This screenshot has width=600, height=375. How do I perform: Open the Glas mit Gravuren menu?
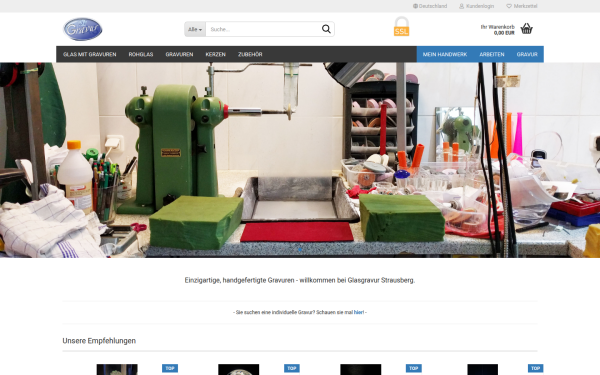[x=90, y=54]
